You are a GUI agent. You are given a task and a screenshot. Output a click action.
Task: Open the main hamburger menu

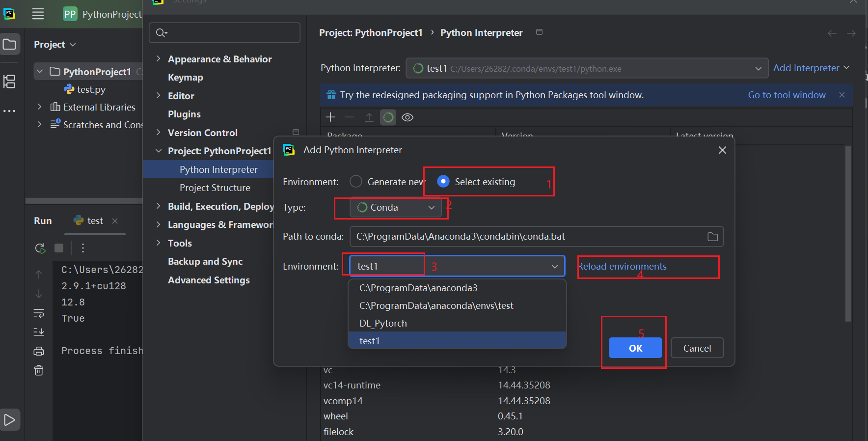[x=38, y=14]
